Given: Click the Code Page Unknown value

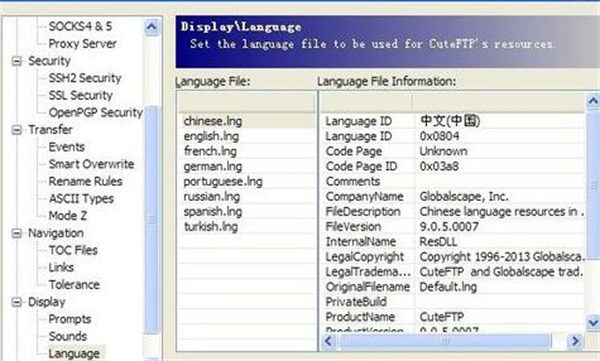Looking at the screenshot, I should coord(443,151).
